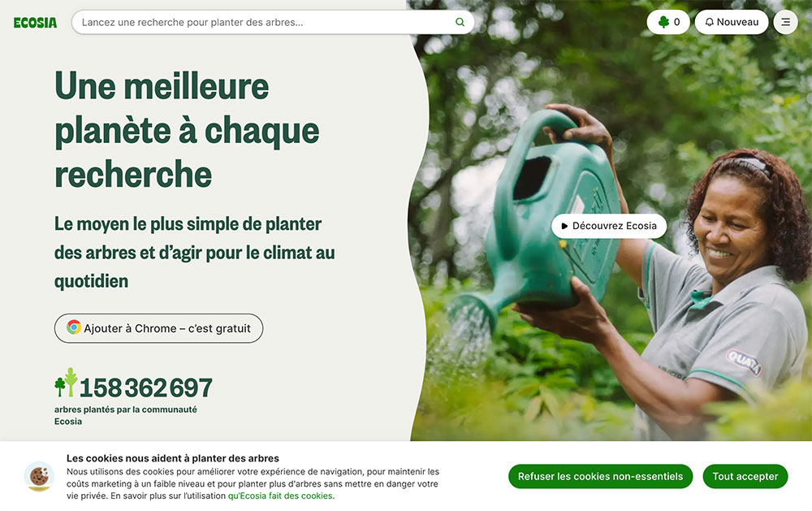The width and height of the screenshot is (812, 511).
Task: Click the Chrome logo icon
Action: coord(74,327)
